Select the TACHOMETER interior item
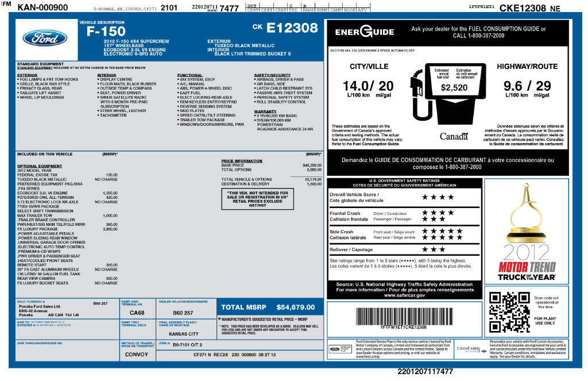Screen dimensions: 588x381 tap(113, 116)
